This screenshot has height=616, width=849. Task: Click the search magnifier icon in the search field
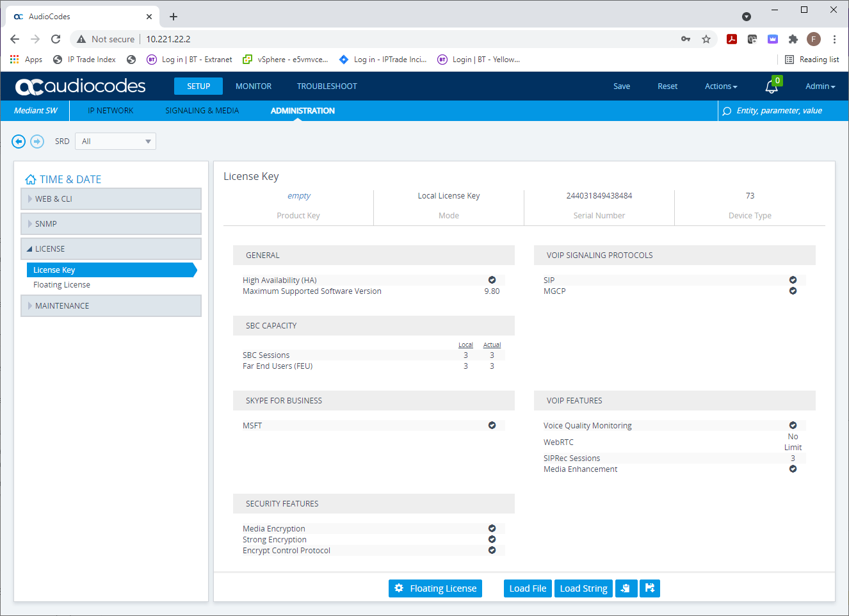pos(727,111)
